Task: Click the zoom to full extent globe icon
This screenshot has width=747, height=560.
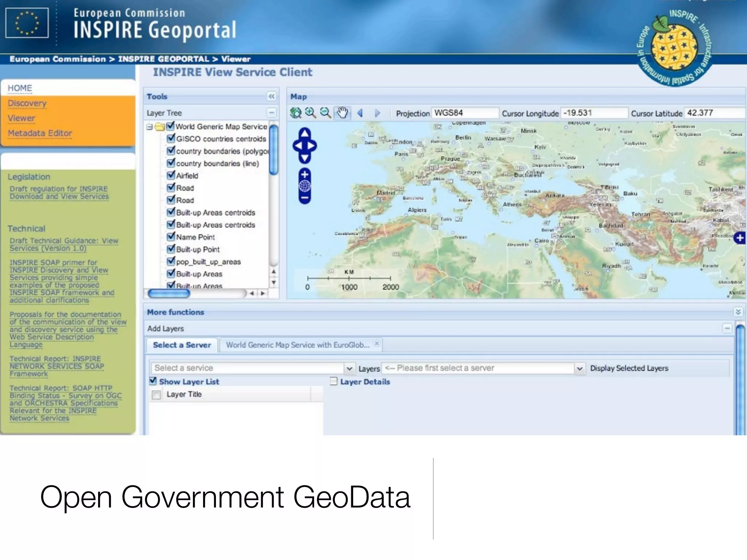Action: click(x=295, y=113)
